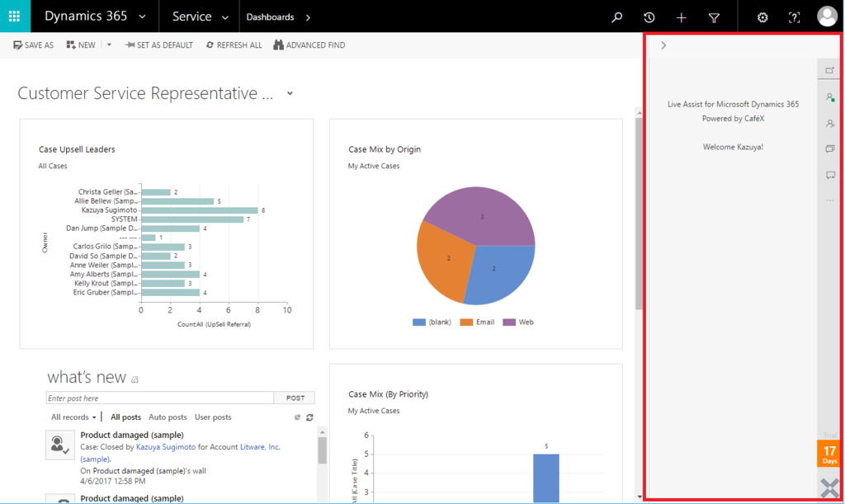Pop out the Live Assist panel

830,70
